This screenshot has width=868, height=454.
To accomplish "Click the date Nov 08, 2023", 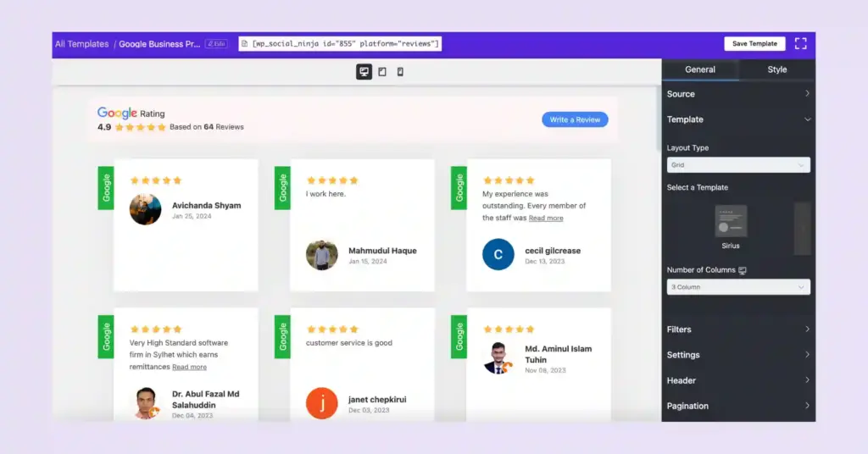I will pos(545,370).
